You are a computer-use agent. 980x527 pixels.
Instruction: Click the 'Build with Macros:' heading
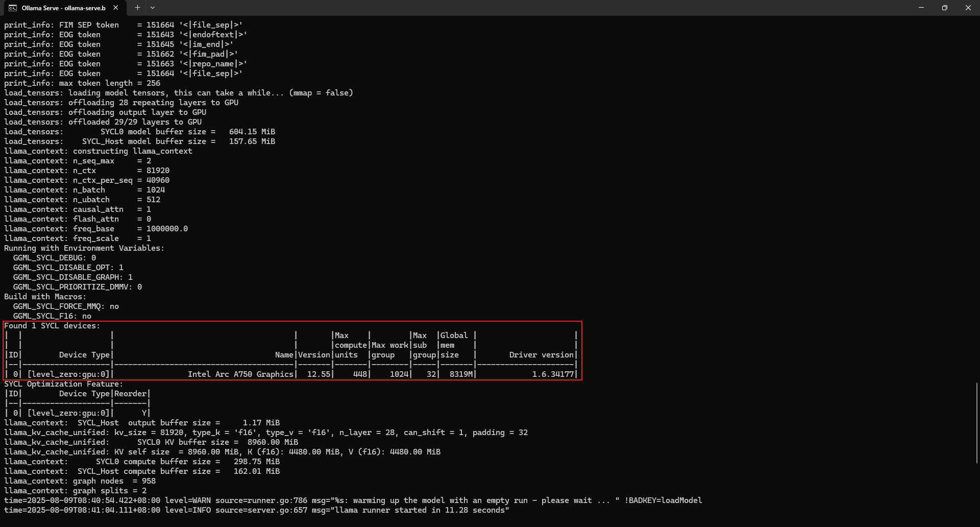pyautogui.click(x=45, y=297)
